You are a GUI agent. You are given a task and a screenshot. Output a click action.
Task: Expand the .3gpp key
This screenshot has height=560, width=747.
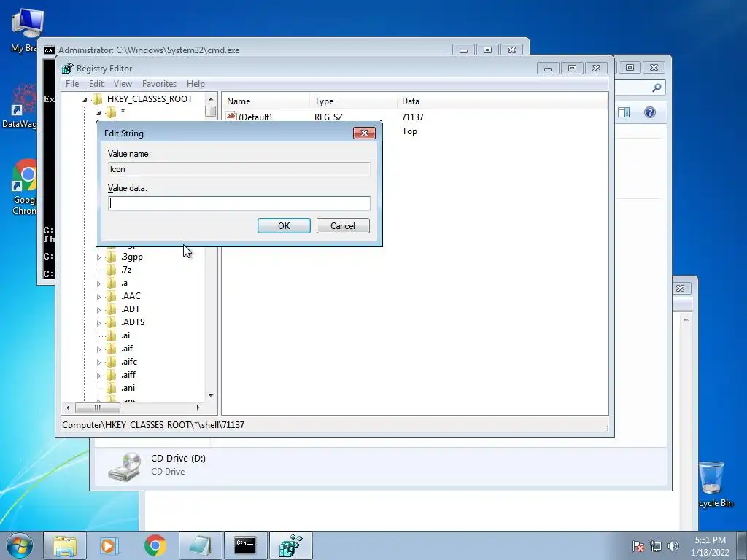[x=98, y=257]
